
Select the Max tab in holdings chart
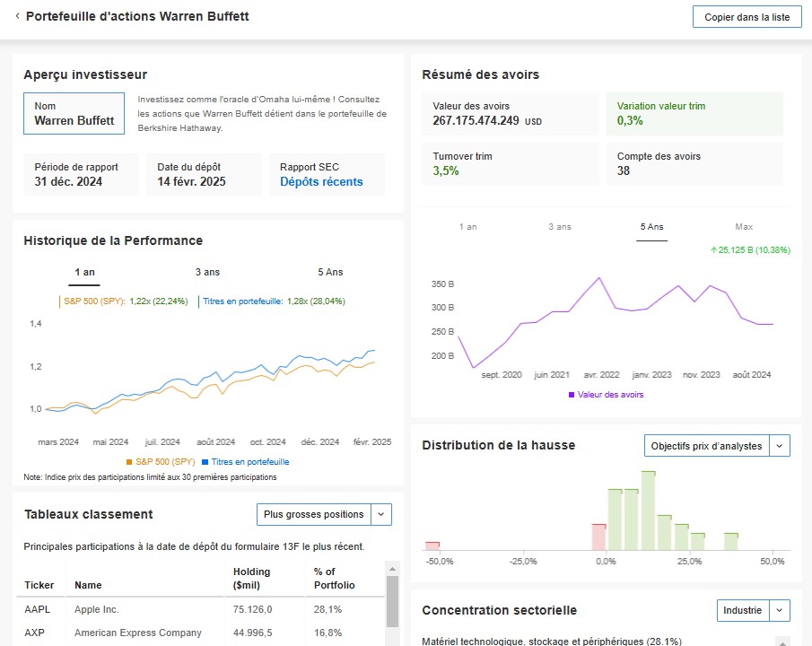pyautogui.click(x=744, y=227)
